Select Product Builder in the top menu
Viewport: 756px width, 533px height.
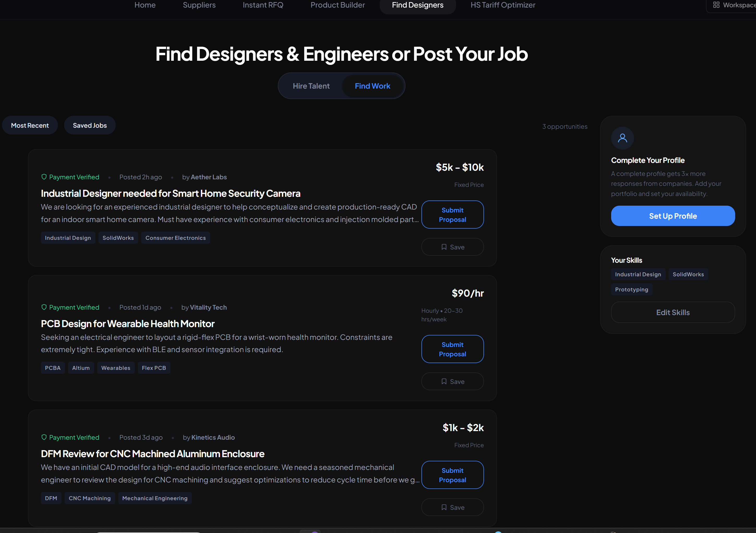pyautogui.click(x=337, y=5)
